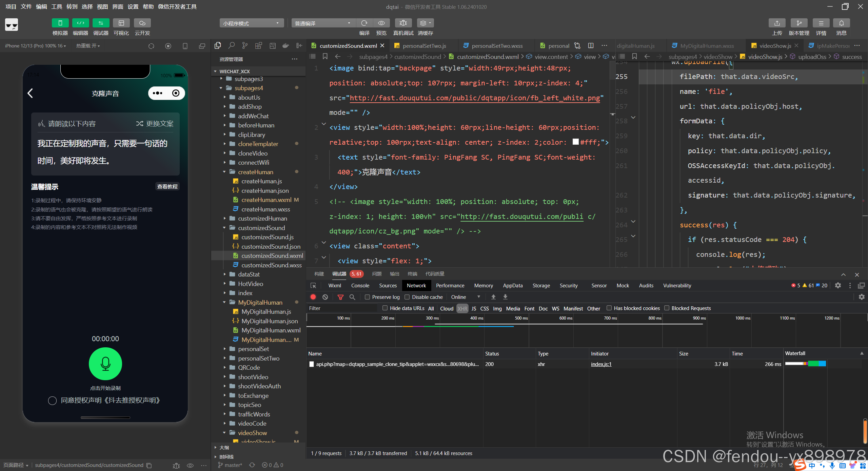
Task: Click the 查看教程 button
Action: click(x=167, y=186)
